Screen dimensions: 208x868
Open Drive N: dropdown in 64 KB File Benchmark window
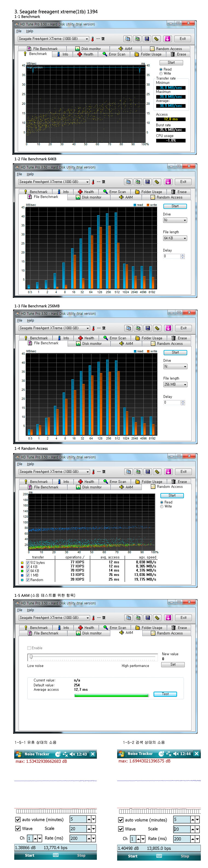click(175, 220)
